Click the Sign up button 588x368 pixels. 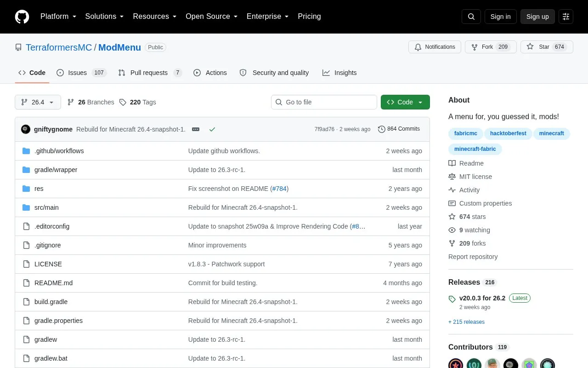537,17
